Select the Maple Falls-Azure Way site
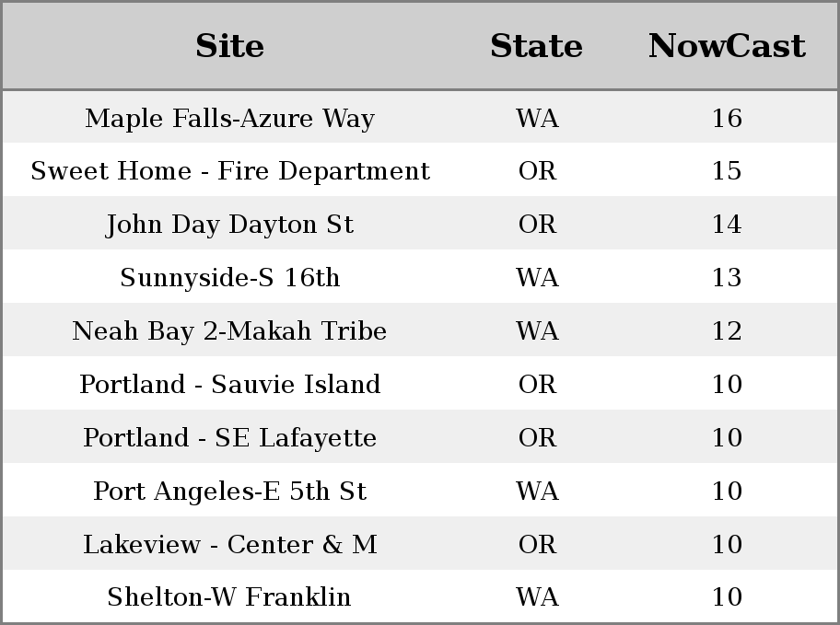The image size is (840, 625). coord(229,119)
